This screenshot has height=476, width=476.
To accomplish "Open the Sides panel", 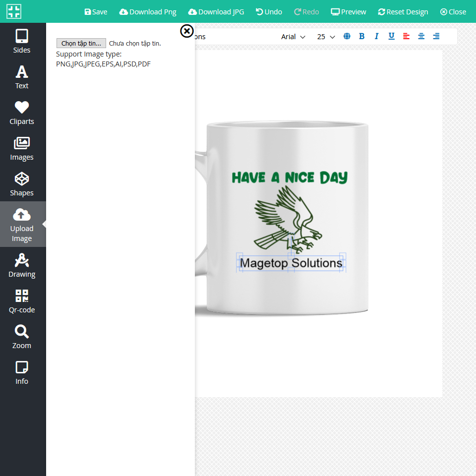I will (x=22, y=41).
